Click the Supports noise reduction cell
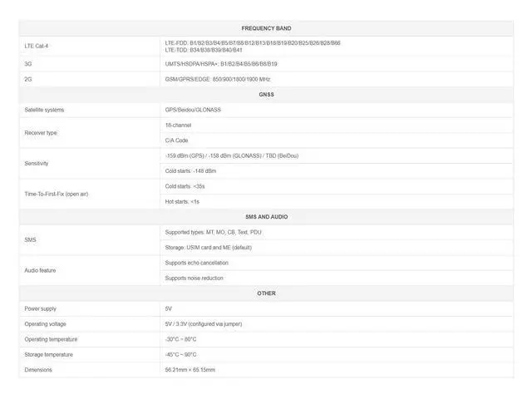 pos(195,278)
